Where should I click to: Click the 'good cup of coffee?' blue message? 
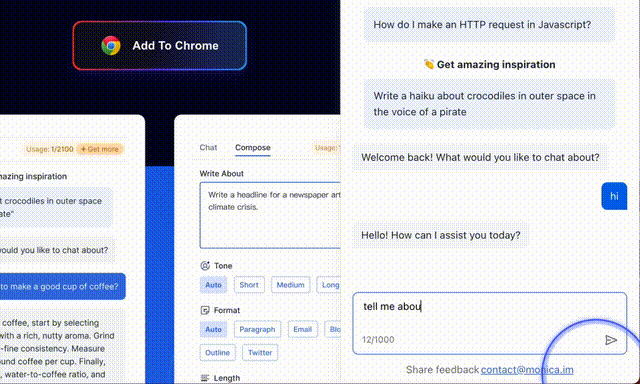[x=62, y=286]
